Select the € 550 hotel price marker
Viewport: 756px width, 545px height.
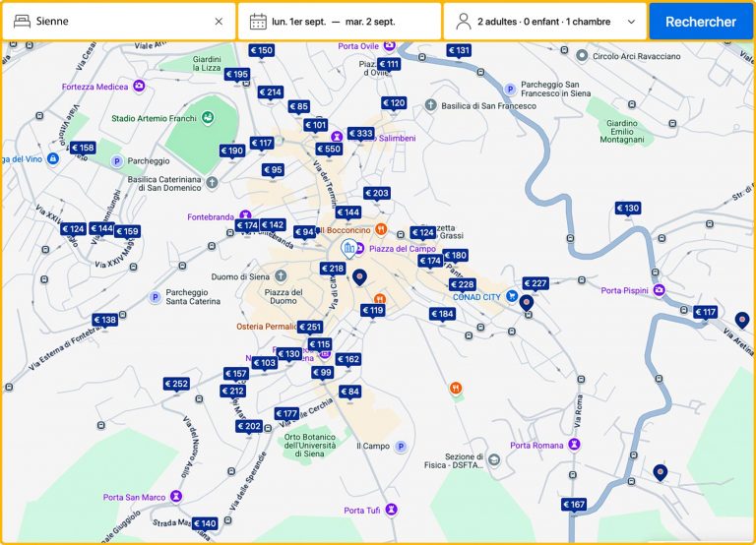[328, 150]
